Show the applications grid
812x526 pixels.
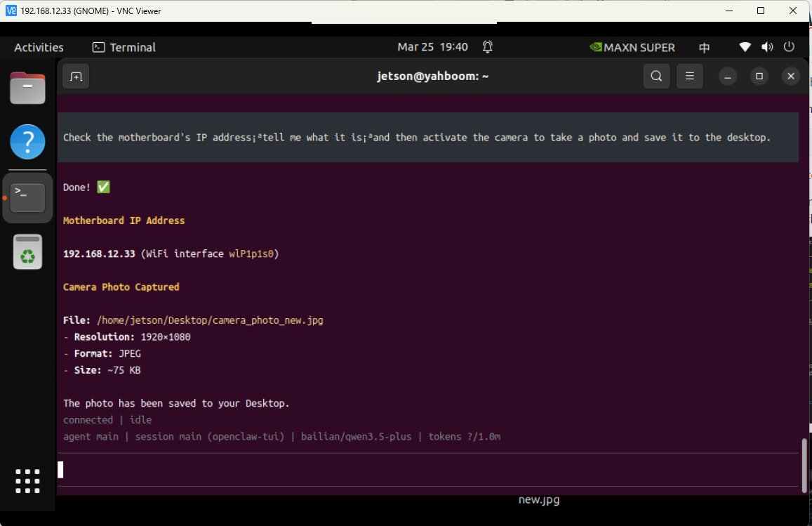click(27, 481)
